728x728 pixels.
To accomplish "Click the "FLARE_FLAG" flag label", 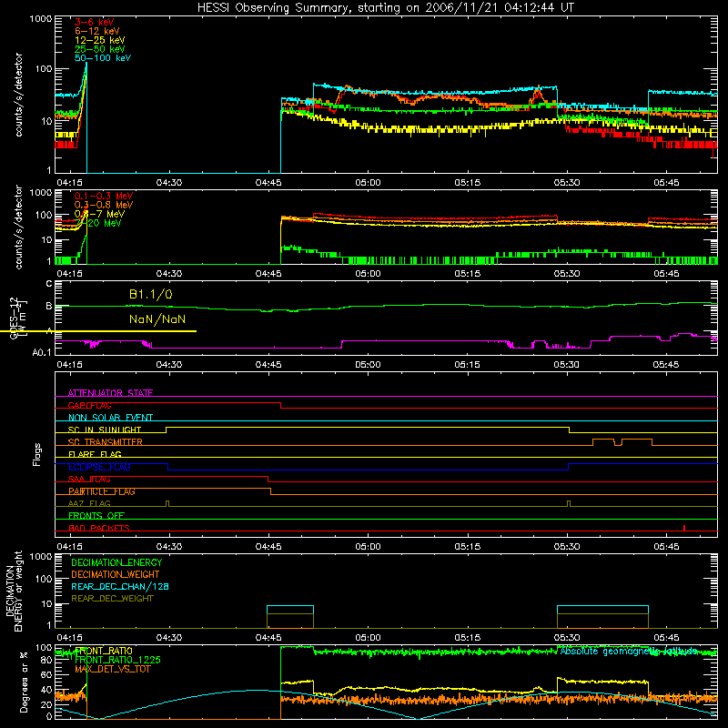I will [x=95, y=454].
